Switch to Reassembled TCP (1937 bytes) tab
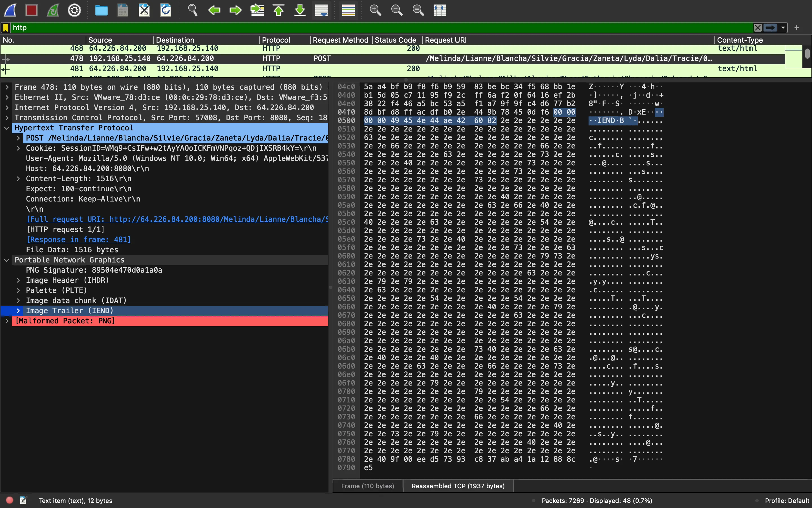812x508 pixels. tap(458, 486)
